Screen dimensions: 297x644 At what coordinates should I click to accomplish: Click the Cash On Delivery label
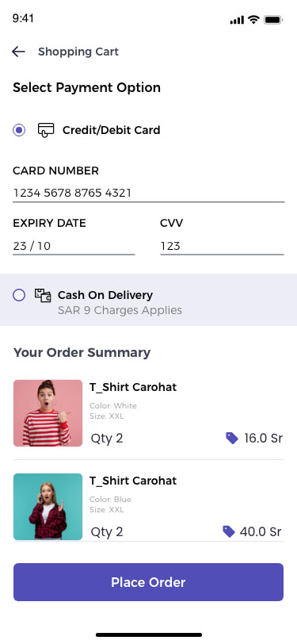(105, 295)
